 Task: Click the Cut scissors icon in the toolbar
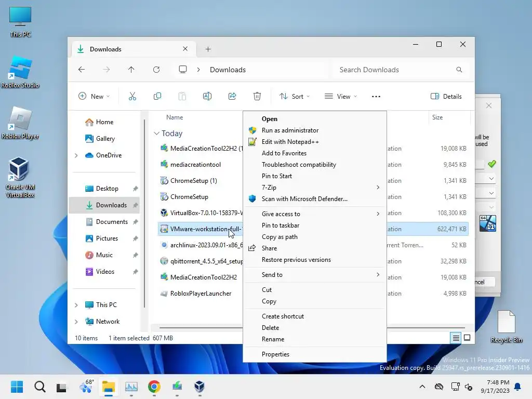132,96
